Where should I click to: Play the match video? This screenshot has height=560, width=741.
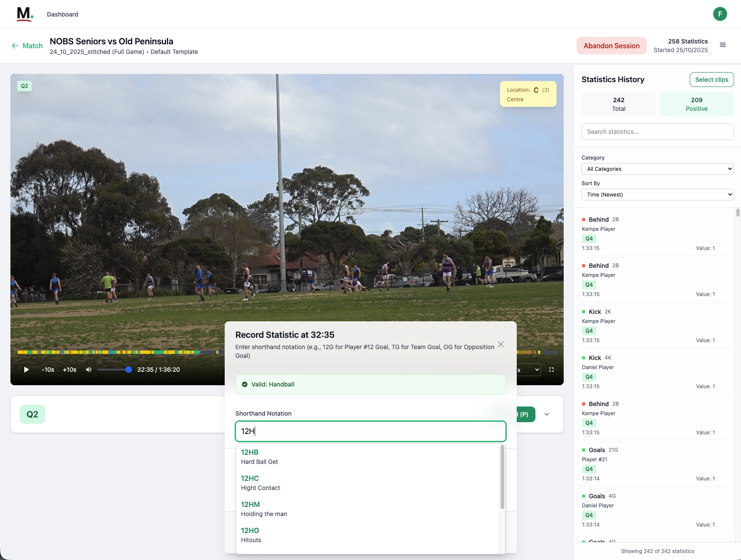(27, 370)
